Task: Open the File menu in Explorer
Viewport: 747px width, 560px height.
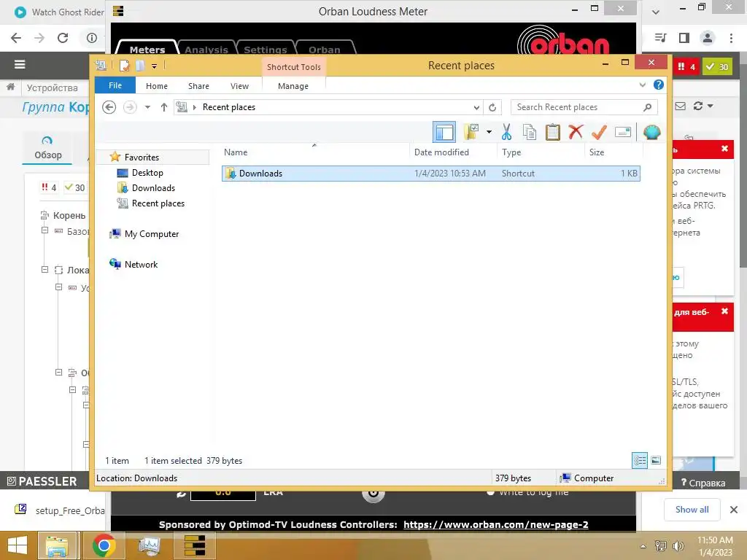Action: click(x=115, y=85)
